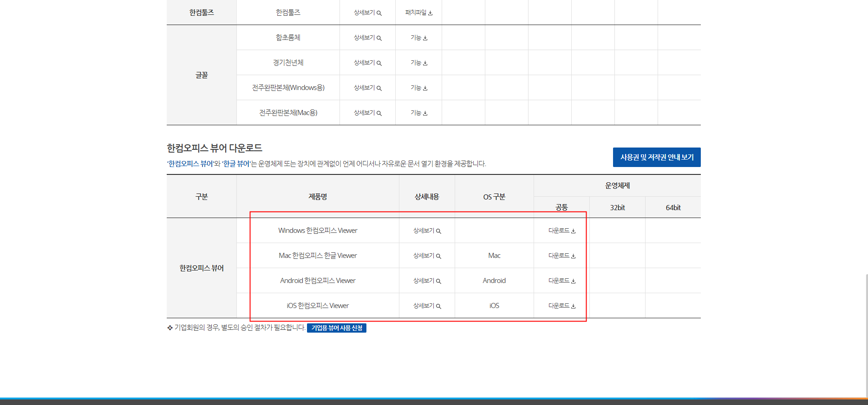Open 상세보기 for 전주완판본체(Windows용)
Image resolution: width=868 pixels, height=405 pixels.
tap(367, 88)
